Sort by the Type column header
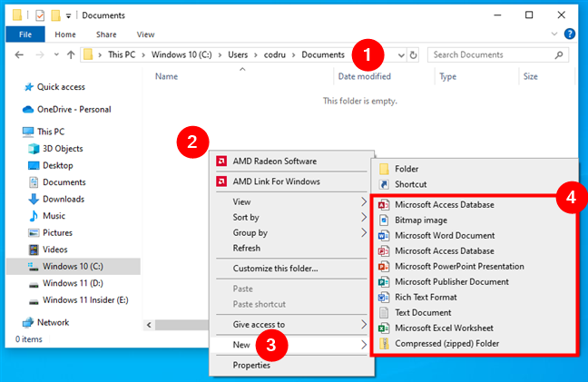Image resolution: width=588 pixels, height=382 pixels. click(447, 76)
